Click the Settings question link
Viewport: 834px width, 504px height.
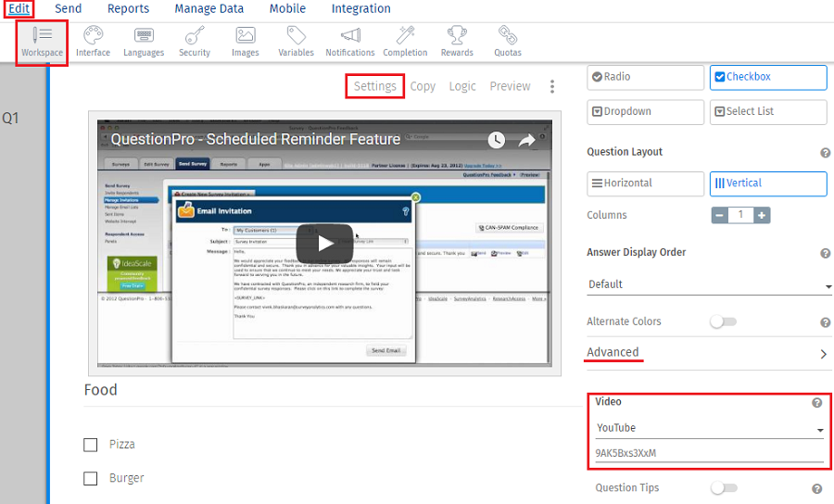click(375, 86)
